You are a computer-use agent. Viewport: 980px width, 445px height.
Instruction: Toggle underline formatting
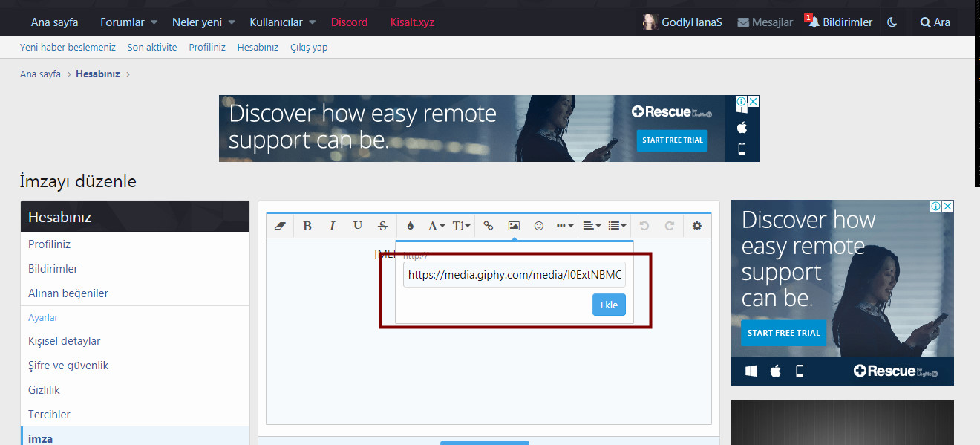(x=358, y=226)
